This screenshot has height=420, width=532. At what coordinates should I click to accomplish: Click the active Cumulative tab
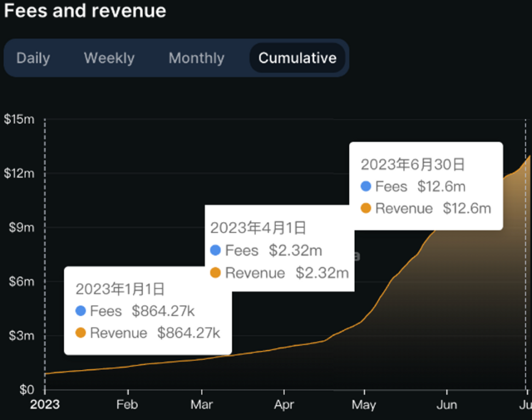click(x=297, y=58)
